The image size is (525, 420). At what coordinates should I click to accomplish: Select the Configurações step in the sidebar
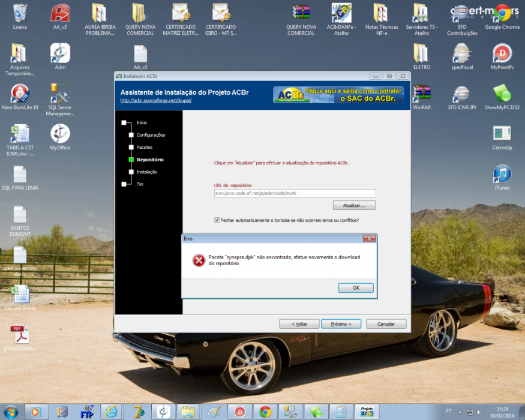(x=151, y=135)
